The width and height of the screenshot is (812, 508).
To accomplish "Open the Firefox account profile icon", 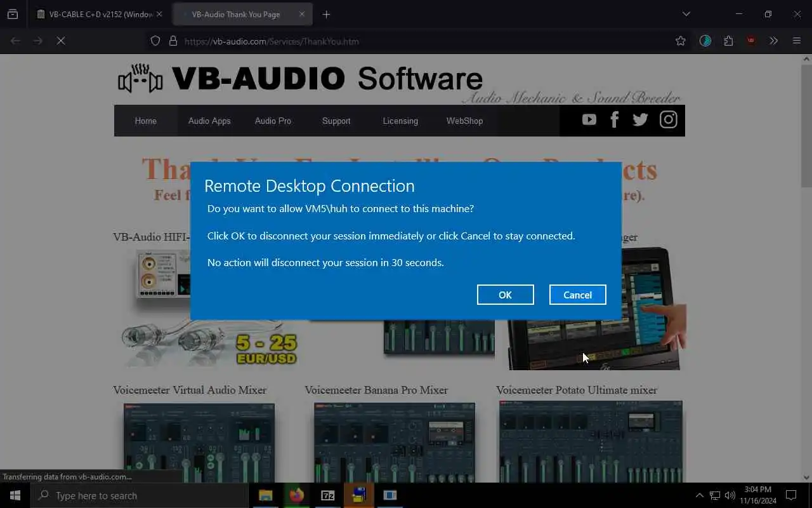I will [705, 41].
